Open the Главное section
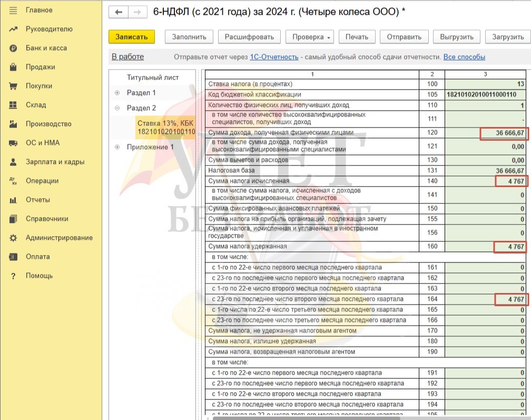Viewport: 531px width, 420px height. pos(40,10)
